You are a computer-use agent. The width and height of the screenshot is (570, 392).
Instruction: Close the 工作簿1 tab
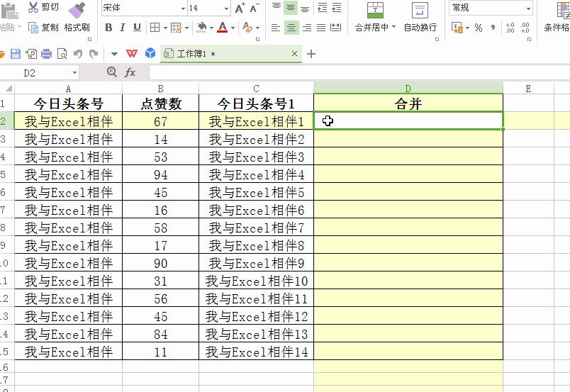[295, 54]
